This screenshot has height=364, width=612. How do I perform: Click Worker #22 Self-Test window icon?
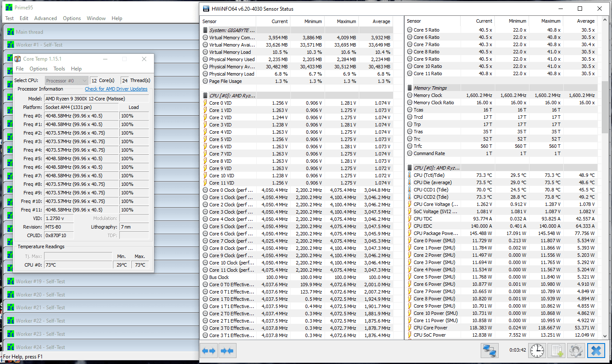[11, 320]
